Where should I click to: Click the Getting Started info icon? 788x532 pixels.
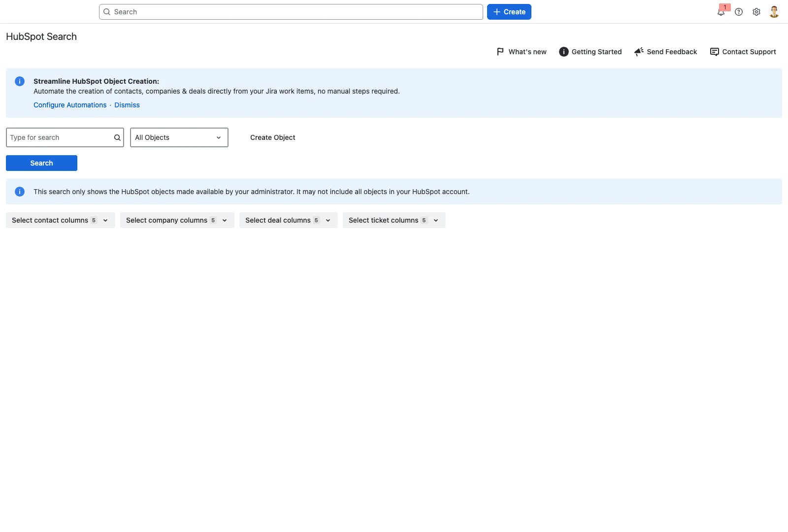(x=564, y=52)
